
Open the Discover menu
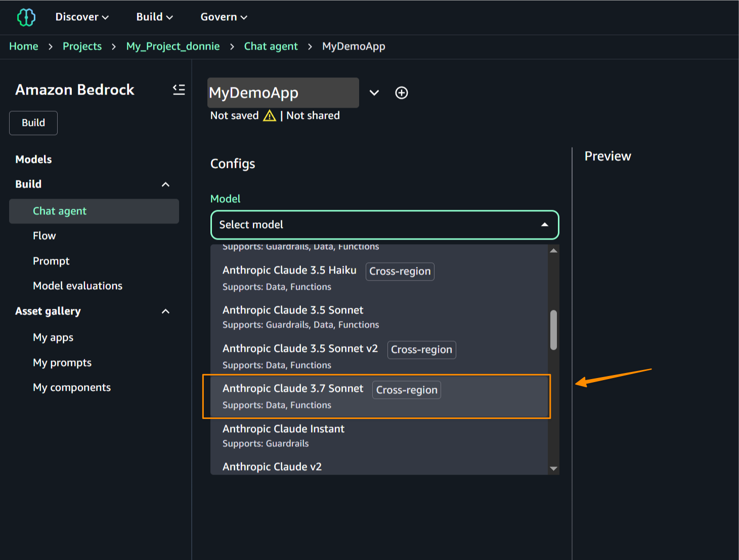point(82,17)
